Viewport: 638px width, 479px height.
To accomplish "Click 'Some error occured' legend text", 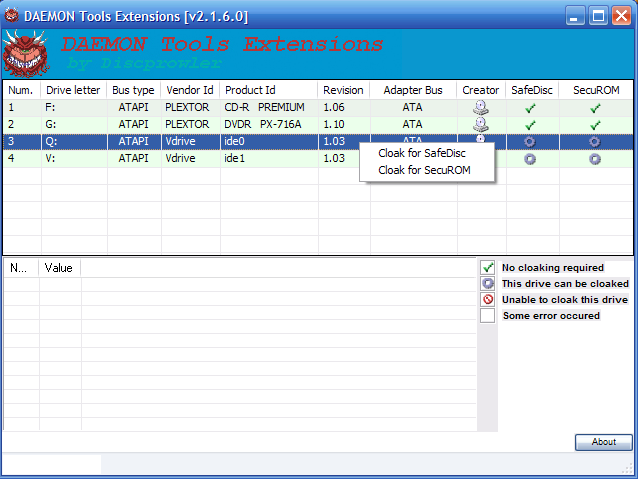I will click(x=551, y=315).
